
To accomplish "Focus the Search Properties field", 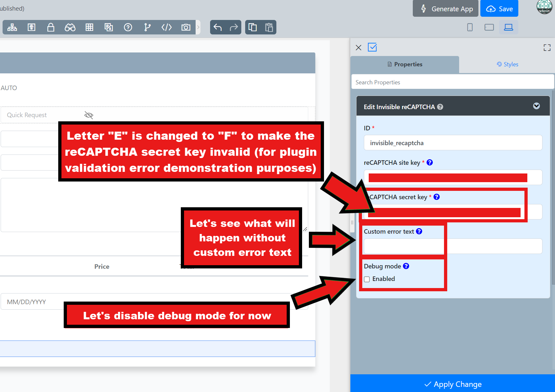I will click(453, 82).
